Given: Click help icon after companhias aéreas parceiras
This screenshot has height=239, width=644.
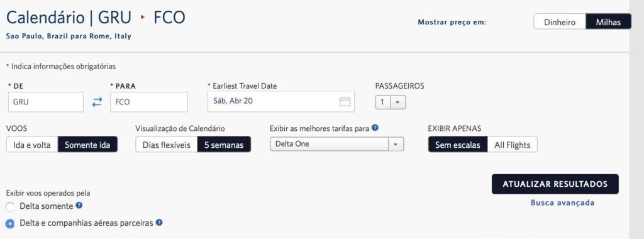Looking at the screenshot, I should coord(159,223).
